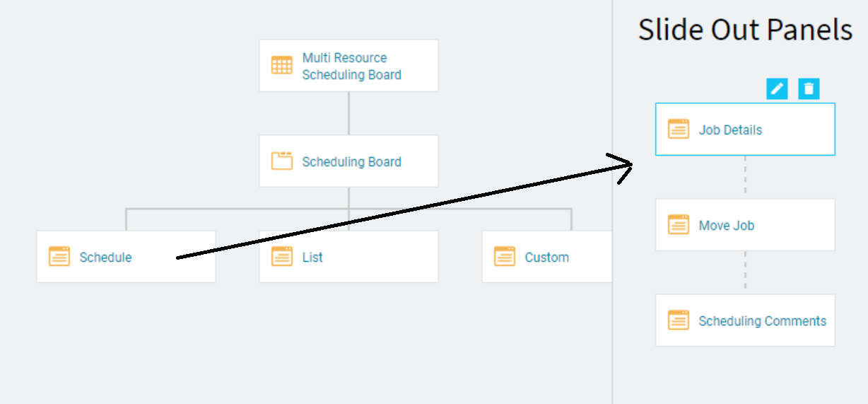Click the Slide Out Panels heading
The image size is (868, 404).
pos(745,30)
